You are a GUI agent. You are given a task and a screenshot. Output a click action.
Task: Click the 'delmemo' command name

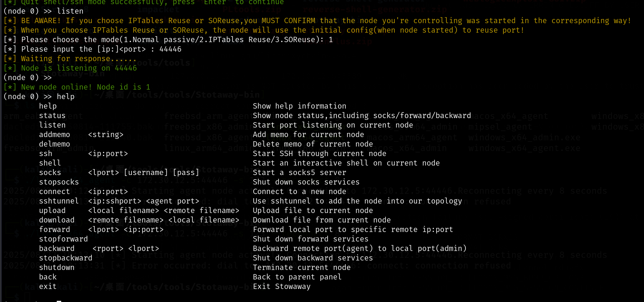click(x=55, y=144)
